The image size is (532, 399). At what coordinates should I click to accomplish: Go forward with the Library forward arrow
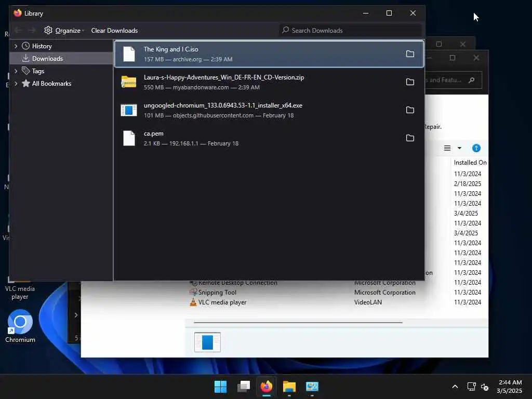coord(32,31)
